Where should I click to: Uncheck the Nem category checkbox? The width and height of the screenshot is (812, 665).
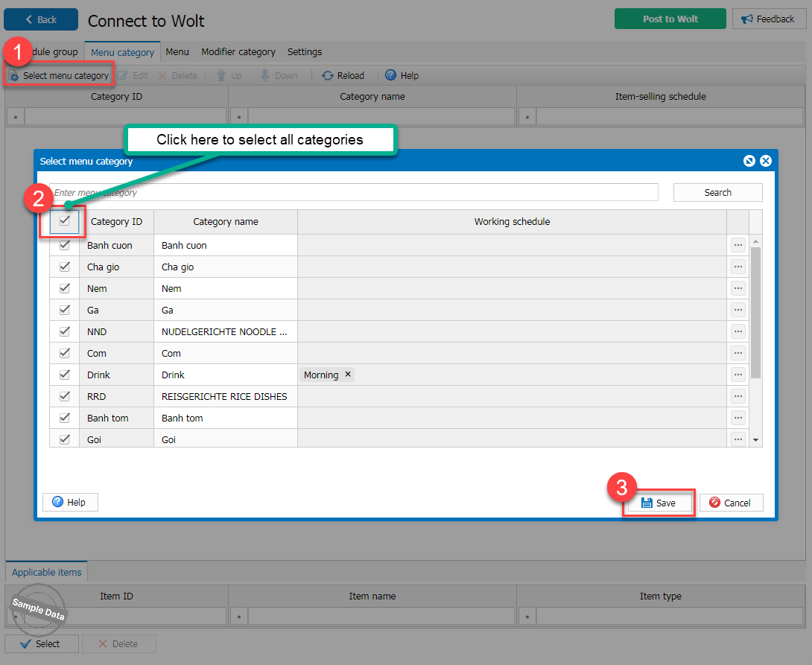point(64,288)
